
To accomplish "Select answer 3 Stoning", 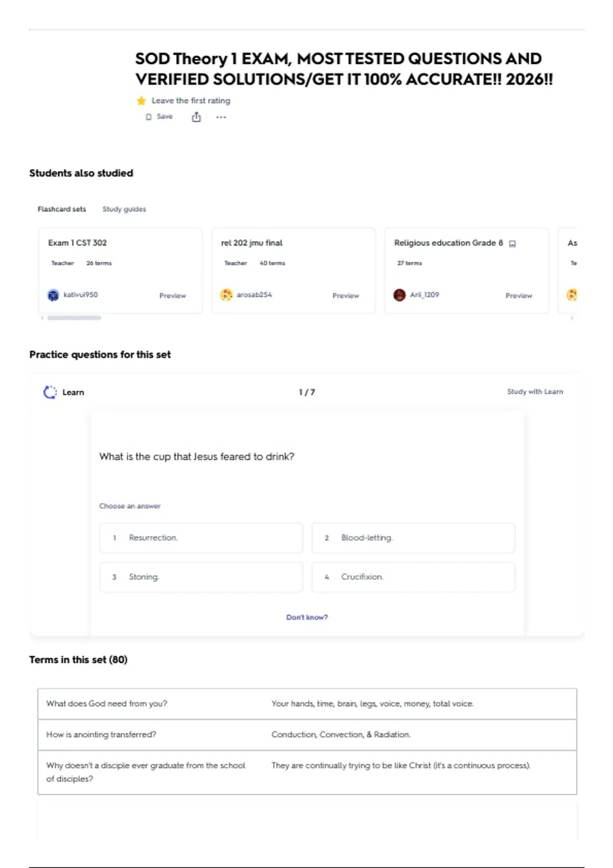I will [201, 577].
